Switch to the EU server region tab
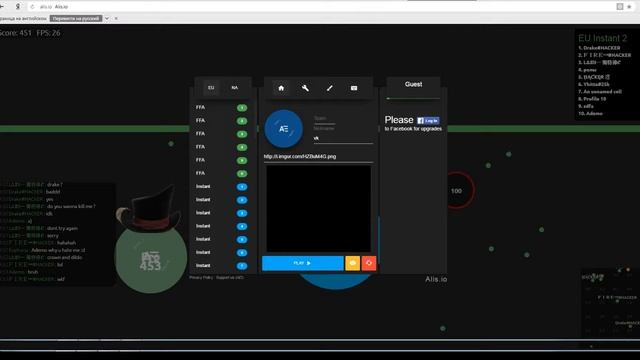 click(211, 88)
